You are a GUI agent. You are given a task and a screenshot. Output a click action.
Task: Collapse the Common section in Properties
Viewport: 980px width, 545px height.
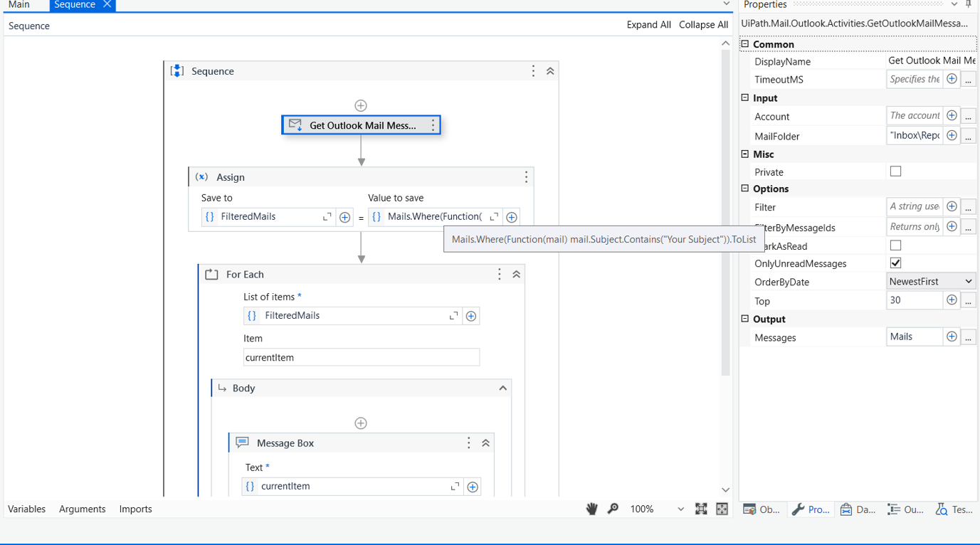744,43
